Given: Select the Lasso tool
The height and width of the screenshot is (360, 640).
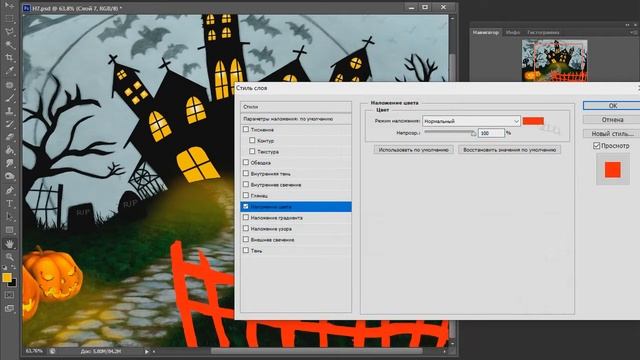Looking at the screenshot, I should (x=9, y=32).
